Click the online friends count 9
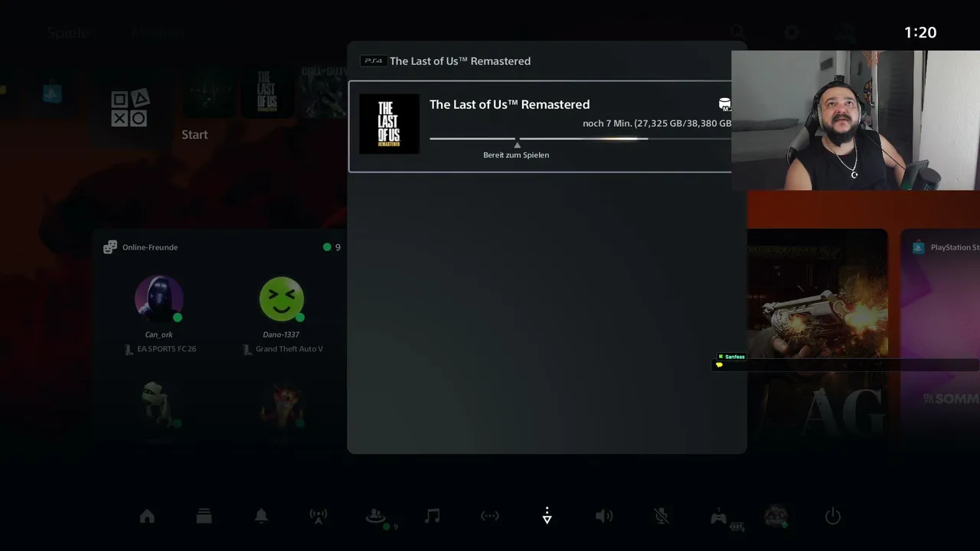The height and width of the screenshot is (551, 980). [332, 247]
